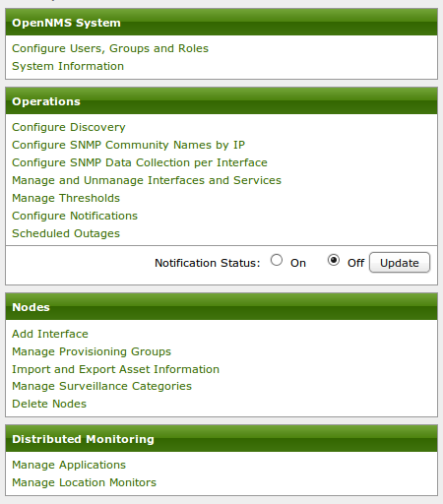The image size is (443, 504).
Task: Open the Add Interface link
Action: click(x=50, y=334)
